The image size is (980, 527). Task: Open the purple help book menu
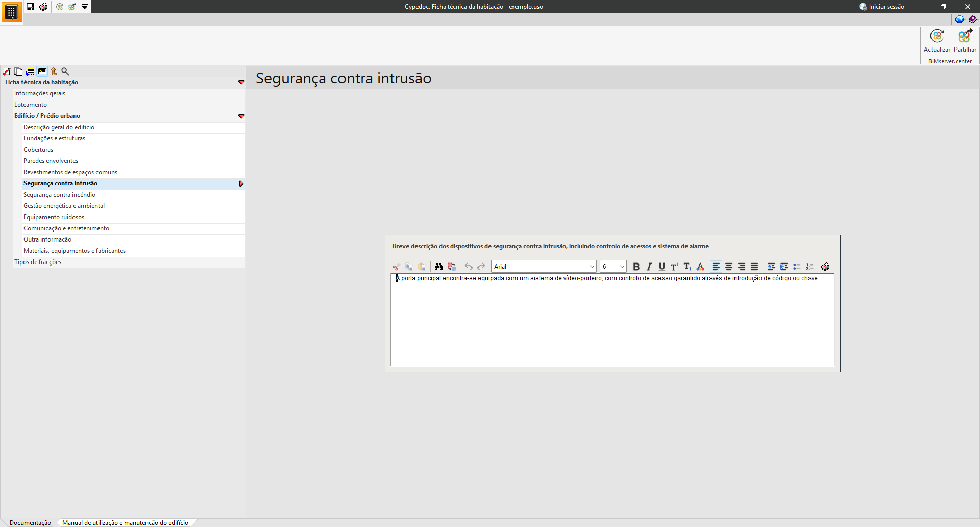pos(973,19)
